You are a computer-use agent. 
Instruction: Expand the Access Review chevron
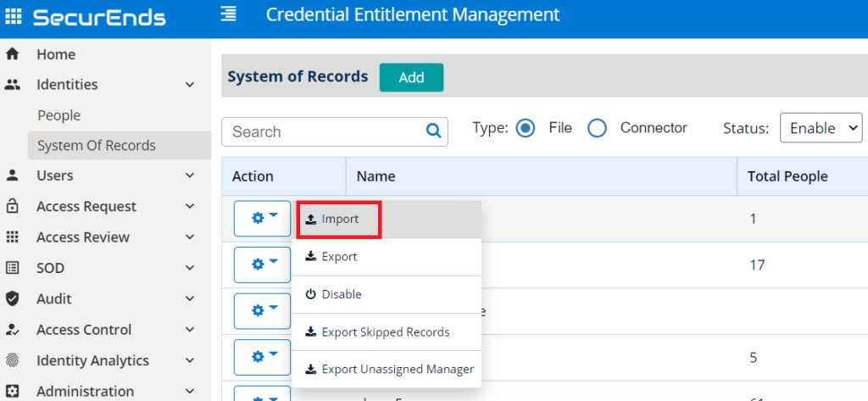190,237
